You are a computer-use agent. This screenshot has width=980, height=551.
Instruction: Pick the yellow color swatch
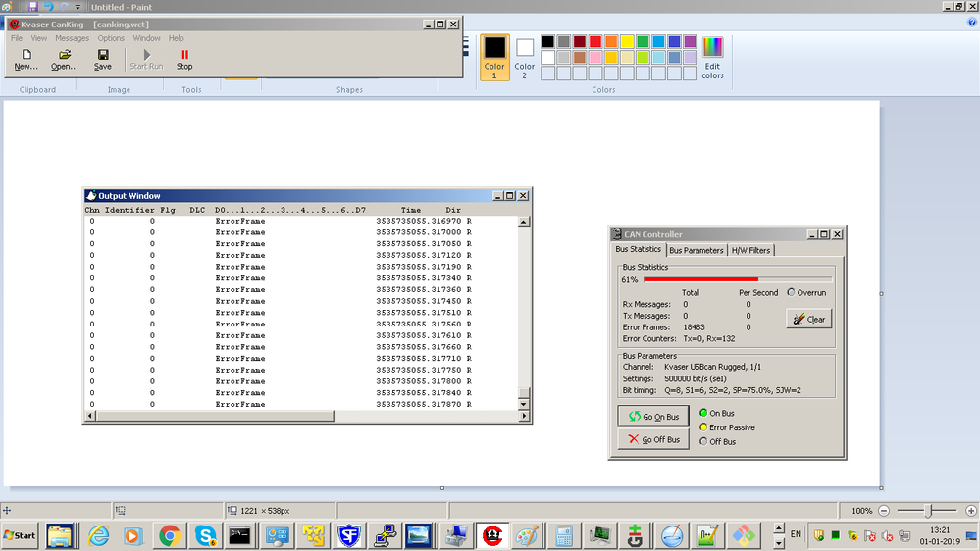click(x=627, y=42)
